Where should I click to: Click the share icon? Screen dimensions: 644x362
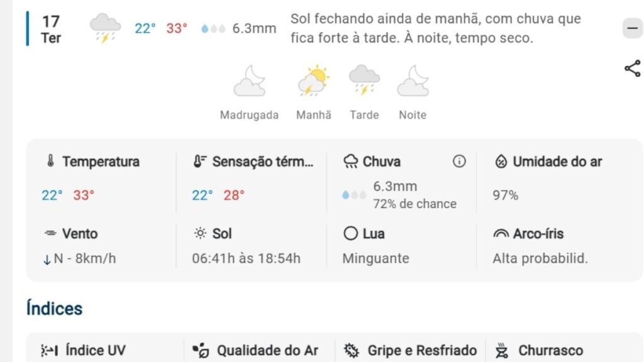pos(632,69)
